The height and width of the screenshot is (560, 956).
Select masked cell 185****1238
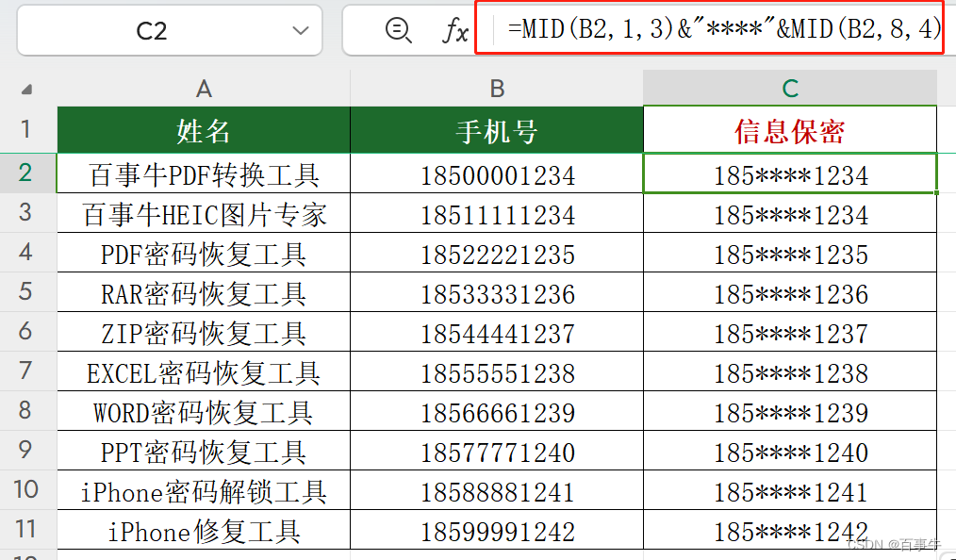coord(790,371)
